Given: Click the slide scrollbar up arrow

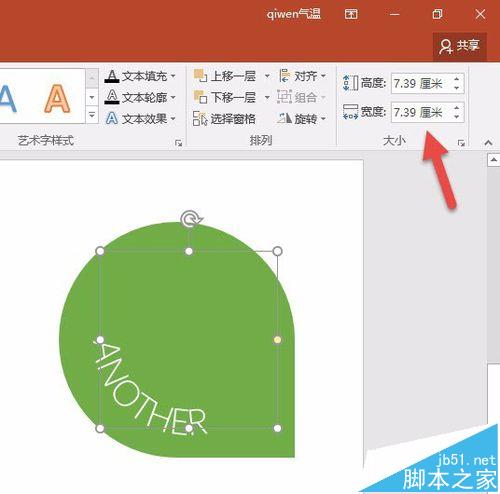Looking at the screenshot, I should [493, 160].
